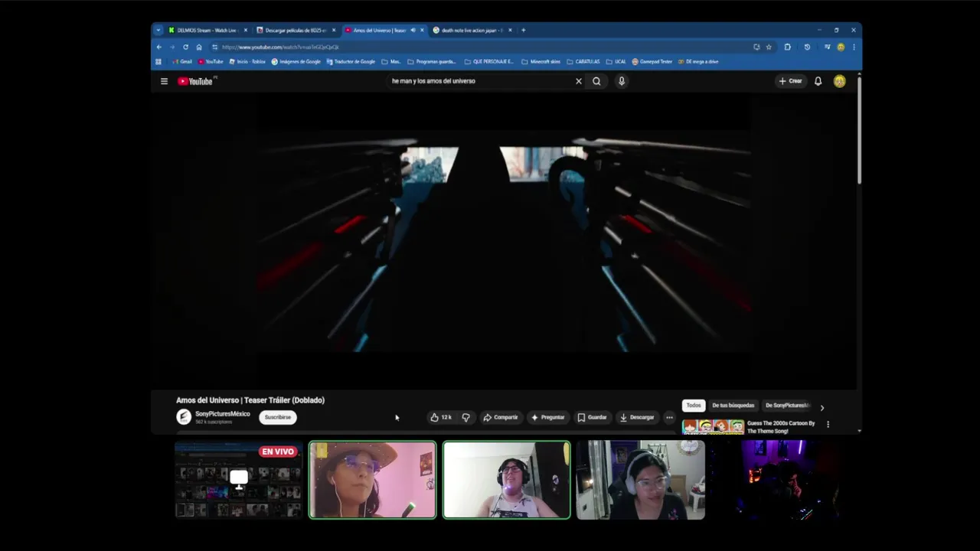Open the DE mega a drive bookmark

698,61
